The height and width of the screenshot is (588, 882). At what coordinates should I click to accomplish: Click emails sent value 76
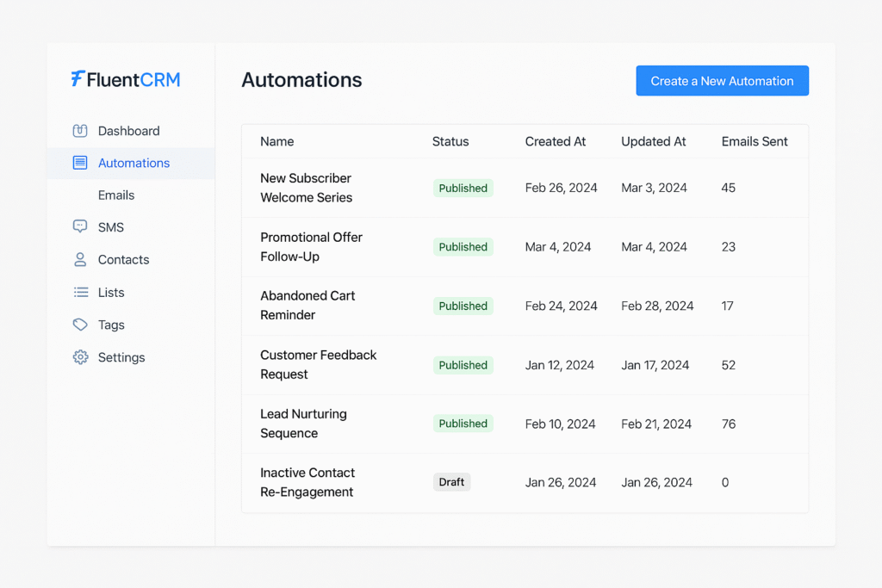coord(729,424)
